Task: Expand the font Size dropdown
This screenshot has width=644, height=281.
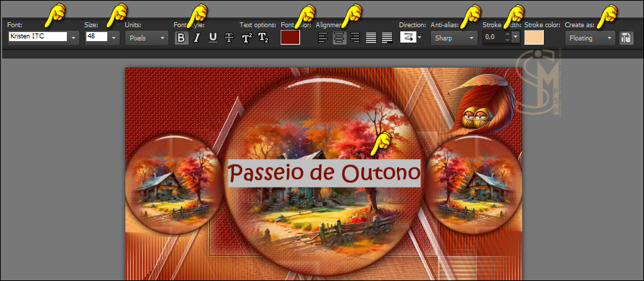Action: pos(113,38)
